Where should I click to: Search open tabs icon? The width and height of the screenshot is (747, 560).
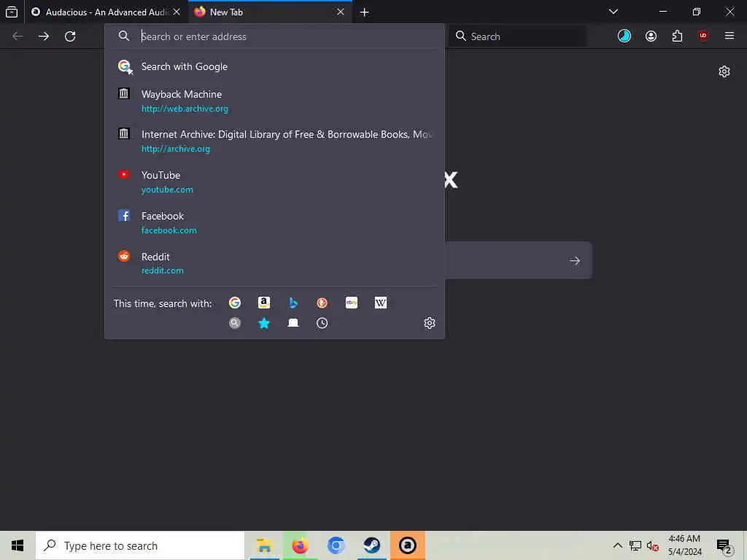293,323
